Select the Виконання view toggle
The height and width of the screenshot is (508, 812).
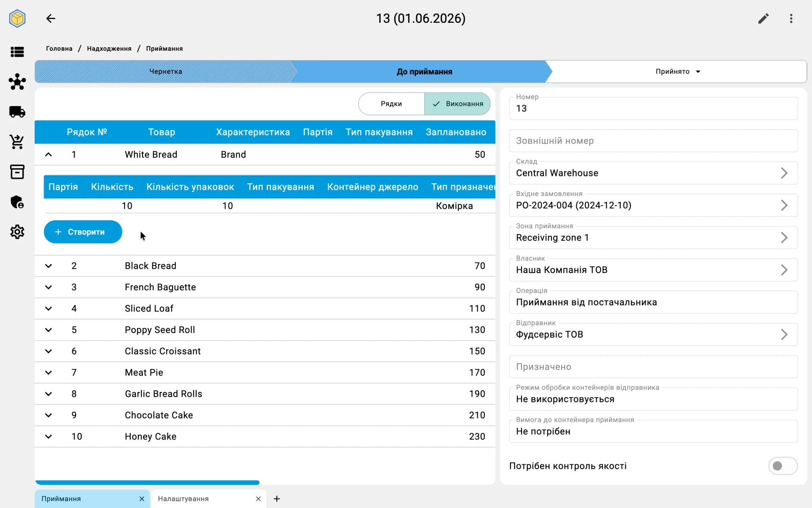pyautogui.click(x=457, y=104)
